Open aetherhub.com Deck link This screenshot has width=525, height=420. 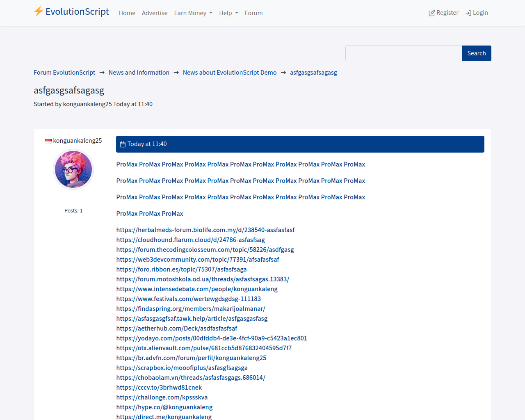(177, 329)
